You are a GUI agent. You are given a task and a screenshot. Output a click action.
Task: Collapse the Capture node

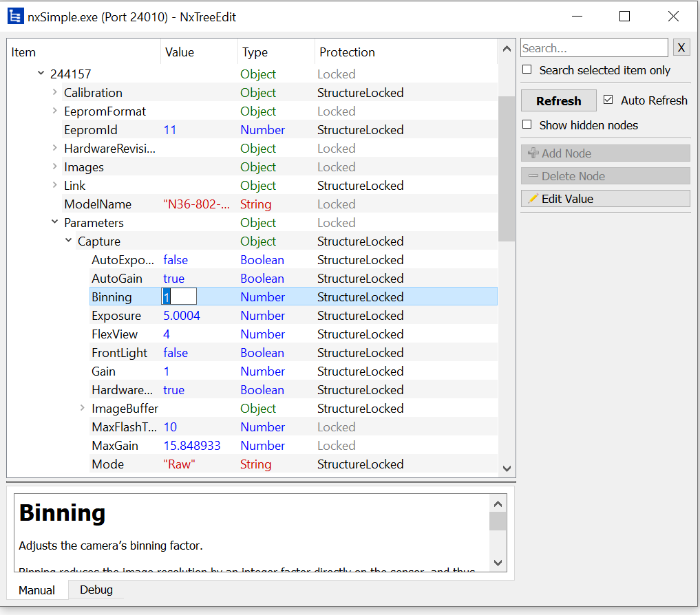pos(69,241)
